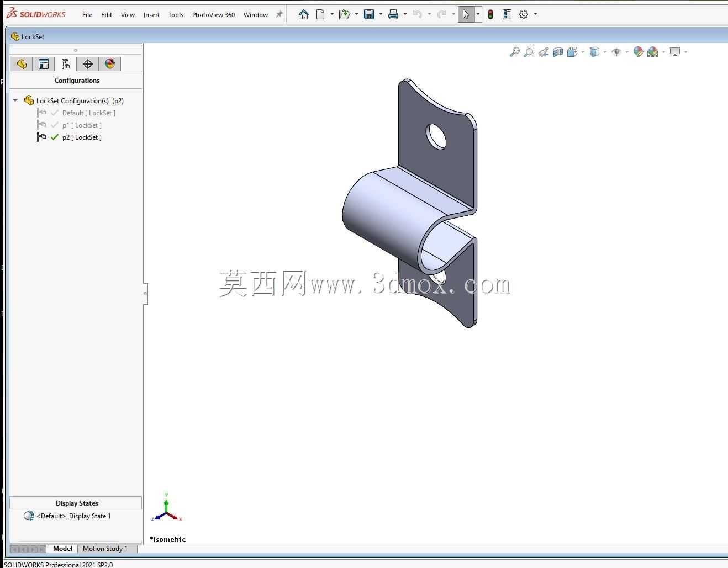This screenshot has width=728, height=568.
Task: Pin the menu bar with pushpin
Action: [279, 14]
